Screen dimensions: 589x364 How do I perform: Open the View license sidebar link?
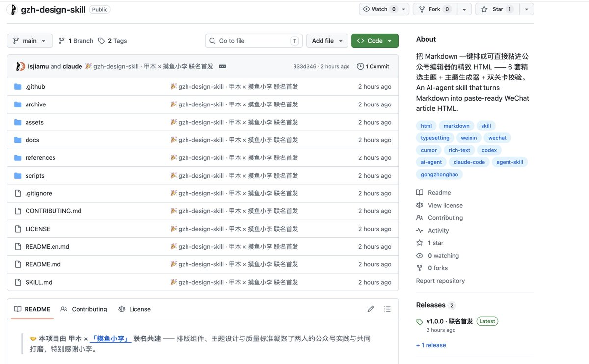[x=439, y=205]
